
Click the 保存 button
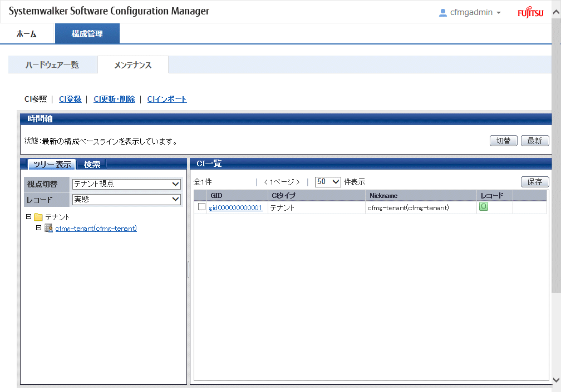click(534, 182)
